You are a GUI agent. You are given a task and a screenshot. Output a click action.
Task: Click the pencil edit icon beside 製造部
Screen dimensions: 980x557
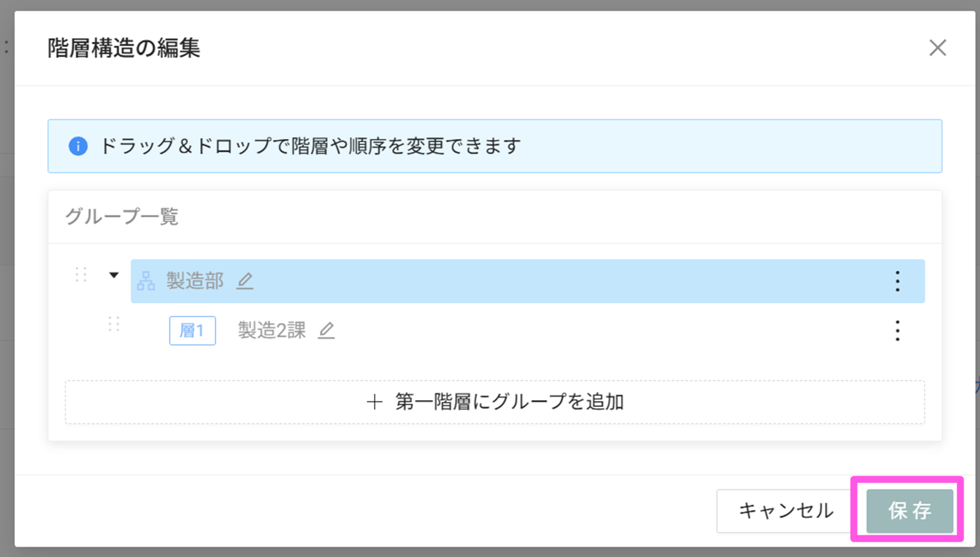[245, 282]
